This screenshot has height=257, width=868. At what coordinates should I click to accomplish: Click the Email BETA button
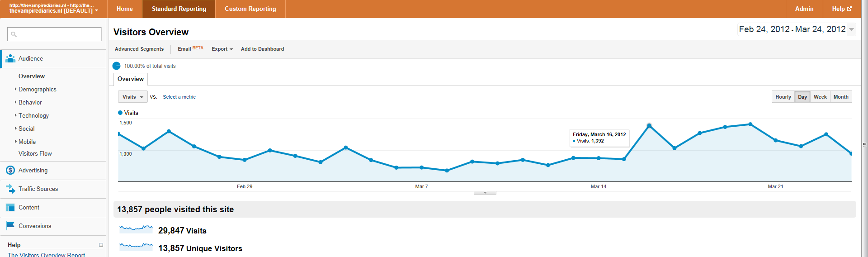190,48
